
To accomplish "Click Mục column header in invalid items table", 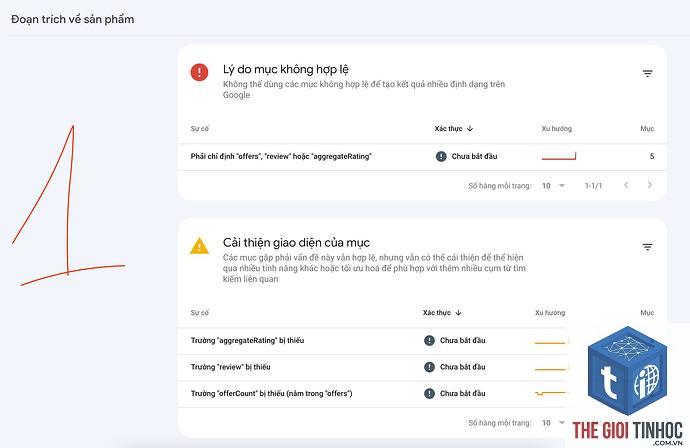I will [x=647, y=129].
